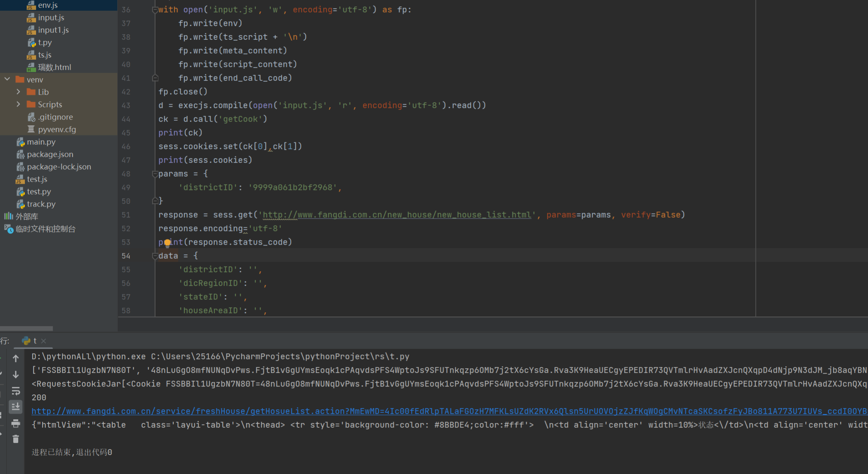The image size is (868, 474).
Task: Click project panel horizontal scrollbar
Action: (27, 328)
